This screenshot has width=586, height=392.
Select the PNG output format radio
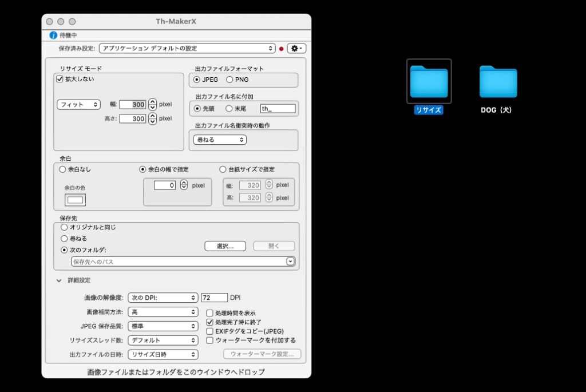(x=230, y=80)
